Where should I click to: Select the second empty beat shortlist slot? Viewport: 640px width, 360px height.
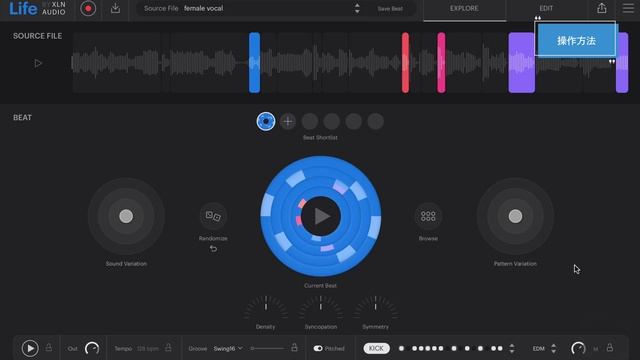click(332, 121)
